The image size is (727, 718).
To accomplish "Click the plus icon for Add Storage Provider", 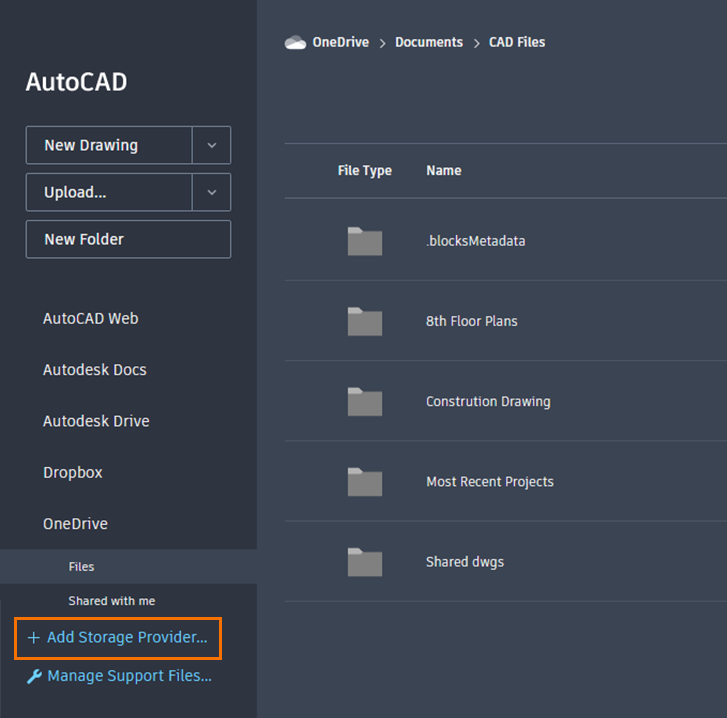I will click(x=34, y=637).
